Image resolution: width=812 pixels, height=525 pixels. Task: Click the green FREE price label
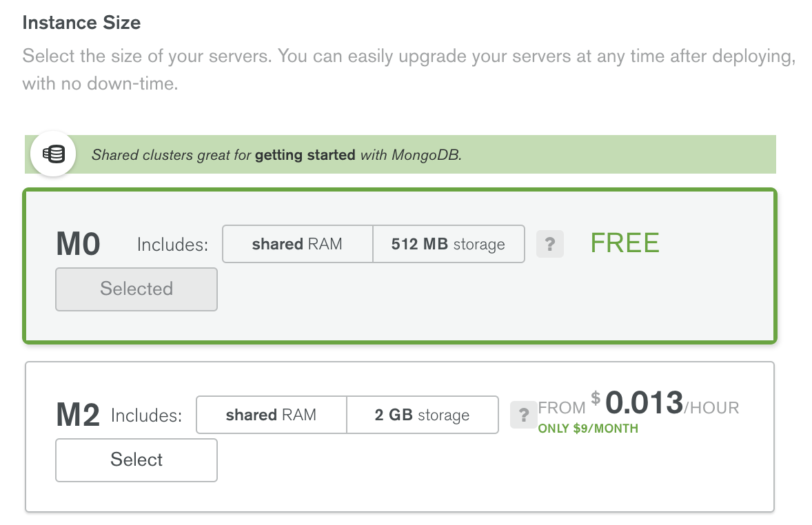(x=625, y=243)
